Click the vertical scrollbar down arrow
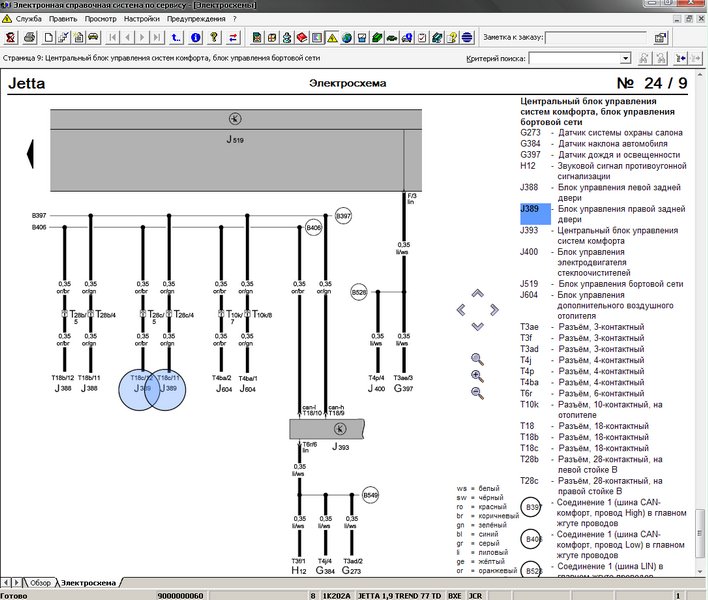708x600 pixels. point(700,571)
